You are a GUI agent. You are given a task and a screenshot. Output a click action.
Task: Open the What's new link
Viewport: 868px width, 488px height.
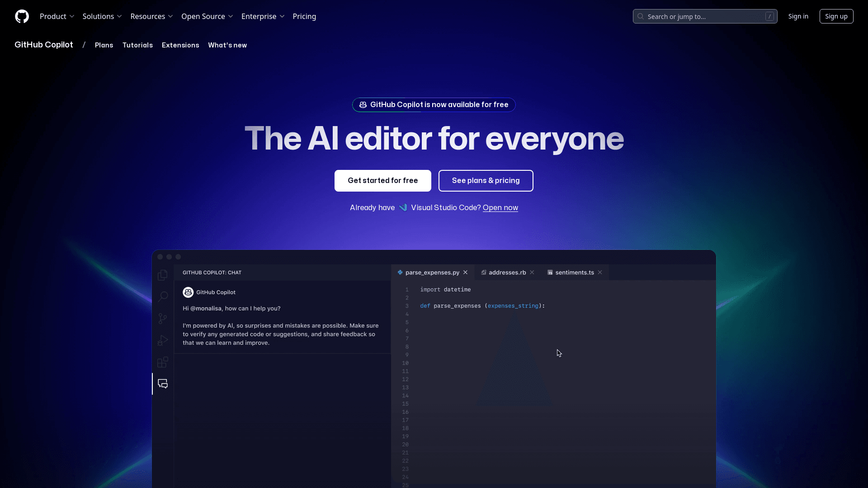point(227,45)
